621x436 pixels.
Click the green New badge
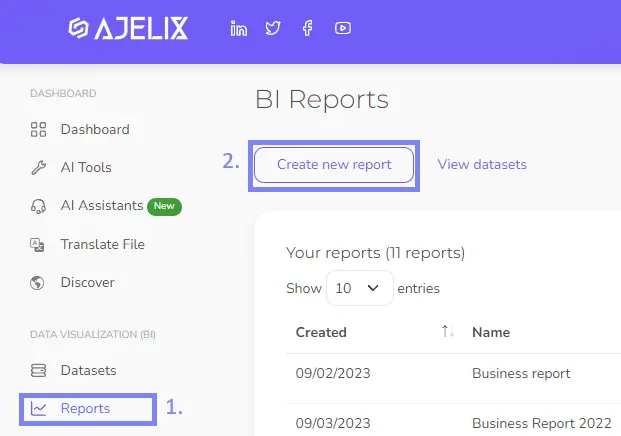click(164, 206)
